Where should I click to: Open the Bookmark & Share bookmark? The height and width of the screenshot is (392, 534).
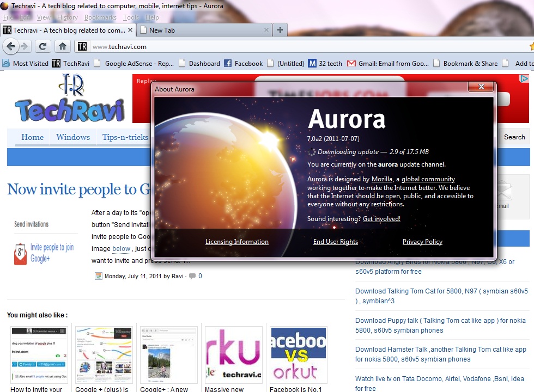(465, 63)
